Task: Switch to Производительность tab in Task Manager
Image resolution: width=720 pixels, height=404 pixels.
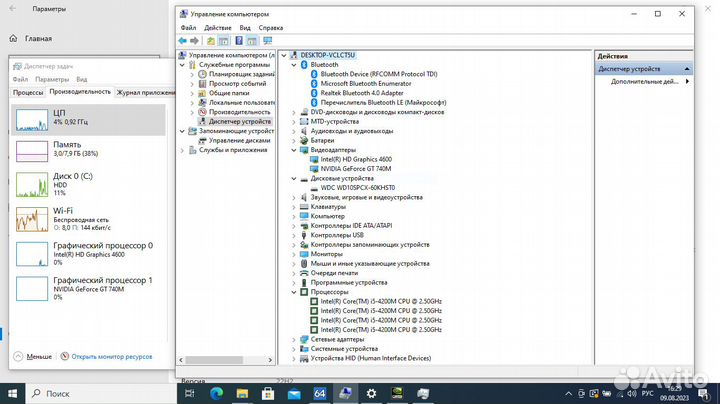Action: [x=80, y=92]
